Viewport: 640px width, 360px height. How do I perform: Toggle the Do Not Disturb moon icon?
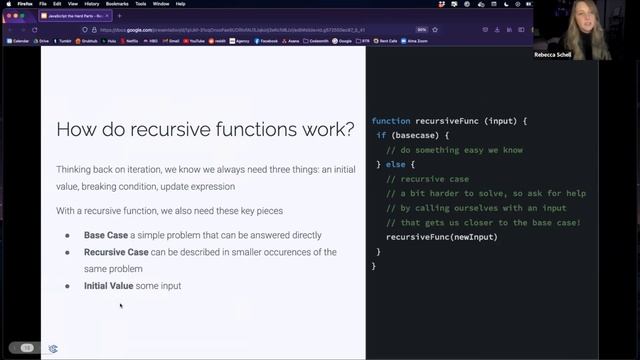point(506,4)
